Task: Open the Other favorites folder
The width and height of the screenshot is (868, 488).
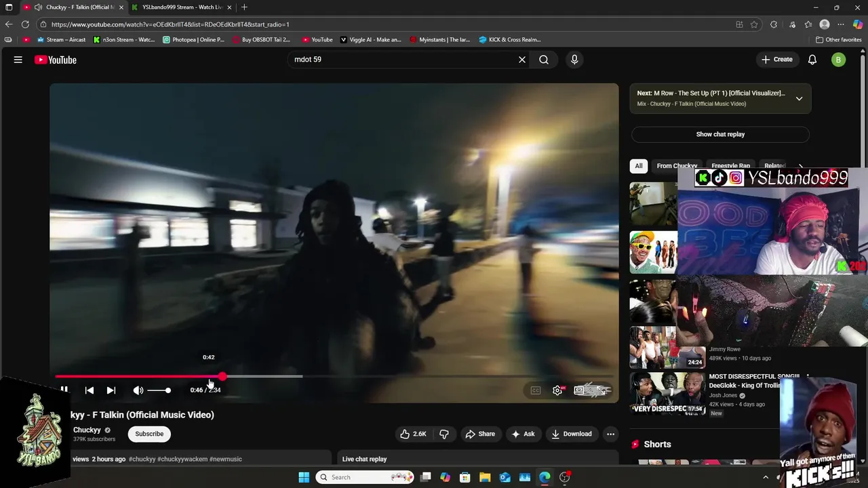Action: click(838, 39)
